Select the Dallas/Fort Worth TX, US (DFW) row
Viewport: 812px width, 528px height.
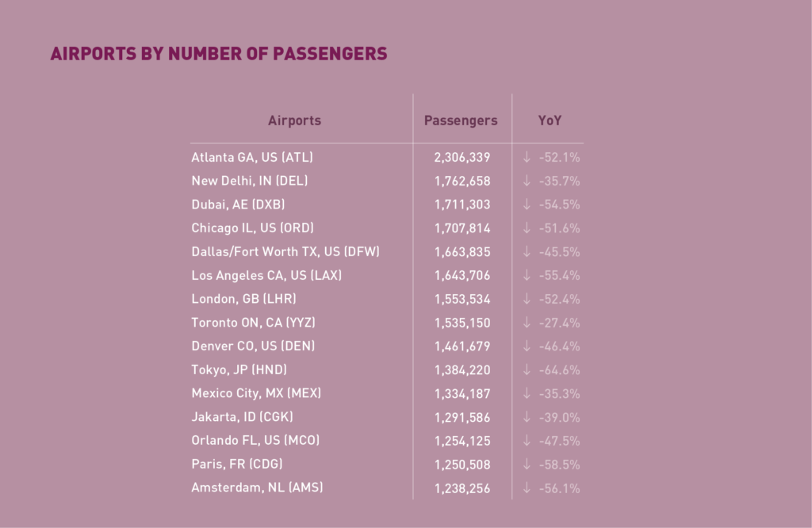(285, 252)
